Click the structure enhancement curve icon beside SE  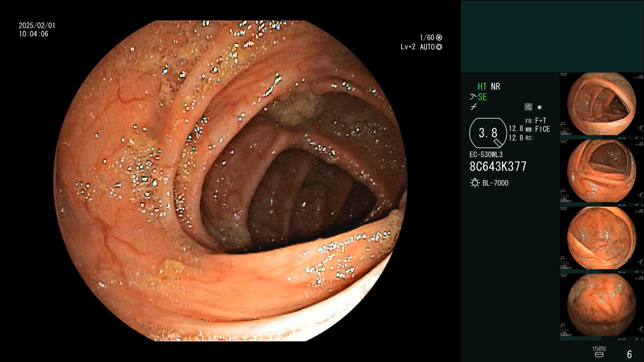(473, 97)
